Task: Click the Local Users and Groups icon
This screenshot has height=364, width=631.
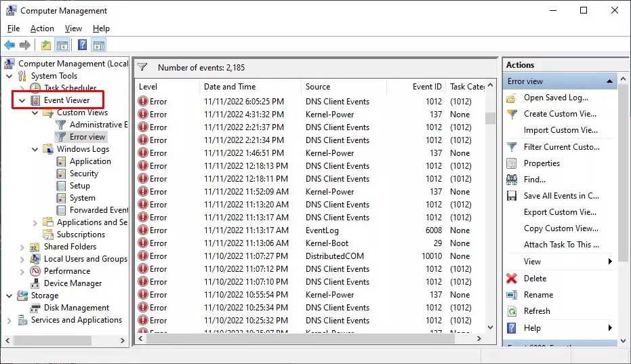Action: point(35,258)
